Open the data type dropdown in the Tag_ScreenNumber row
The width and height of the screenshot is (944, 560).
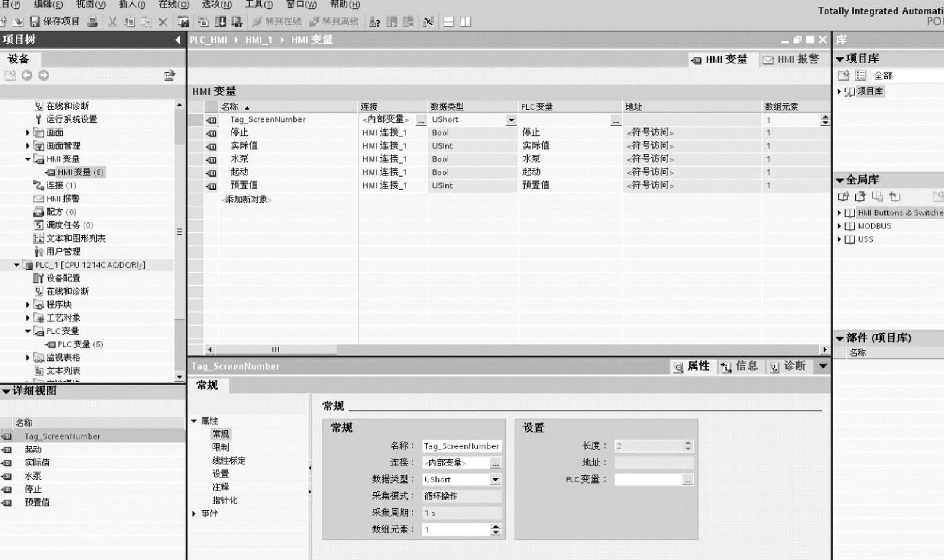pyautogui.click(x=511, y=120)
